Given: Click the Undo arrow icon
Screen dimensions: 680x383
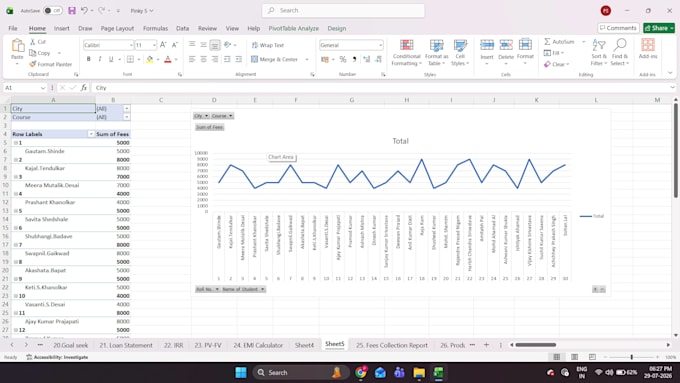Looking at the screenshot, I should pos(85,10).
